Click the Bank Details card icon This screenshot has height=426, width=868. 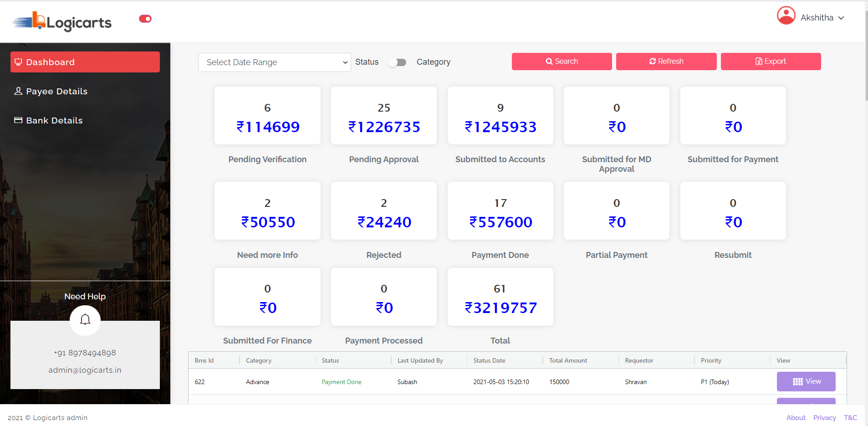pyautogui.click(x=18, y=120)
